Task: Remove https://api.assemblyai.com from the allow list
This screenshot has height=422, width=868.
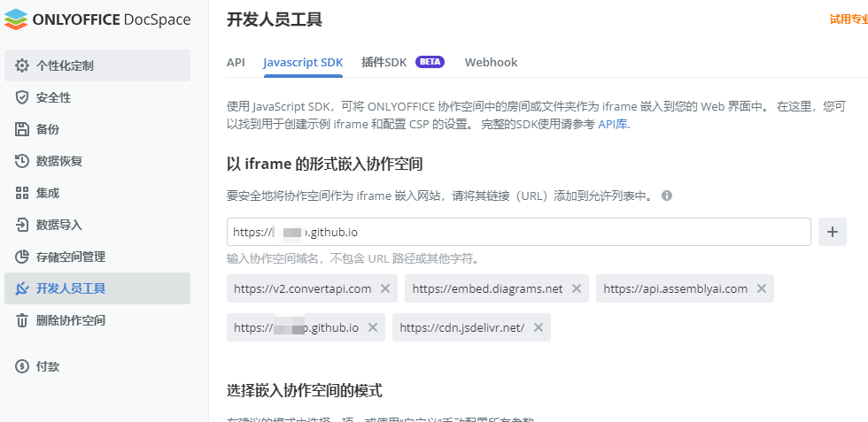Action: point(761,288)
